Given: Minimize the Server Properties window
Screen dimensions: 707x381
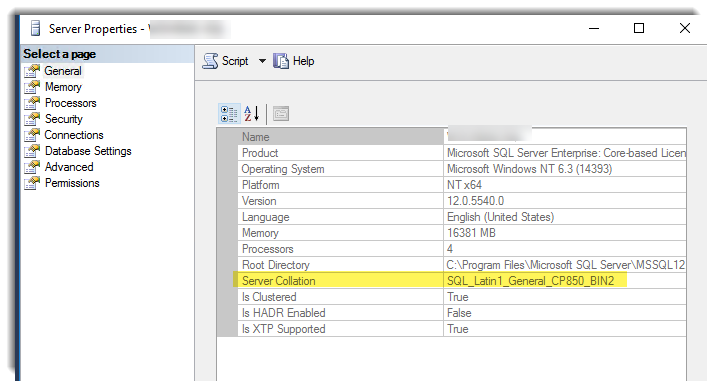Looking at the screenshot, I should (x=594, y=28).
